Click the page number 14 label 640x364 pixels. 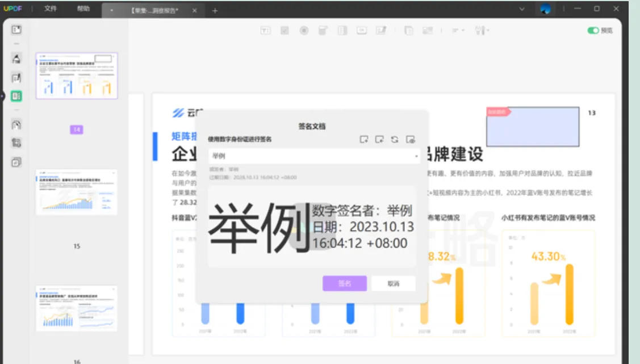(77, 130)
